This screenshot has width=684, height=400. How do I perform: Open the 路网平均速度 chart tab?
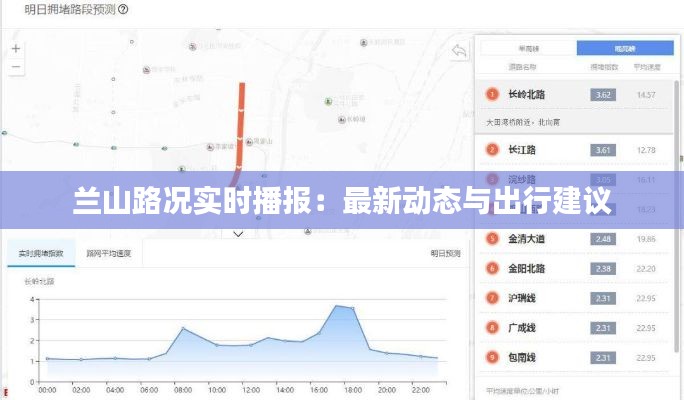[109, 253]
